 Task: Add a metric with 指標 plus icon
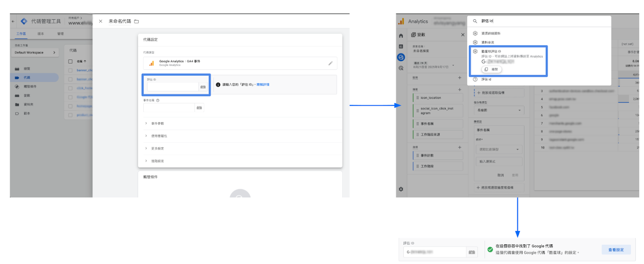pyautogui.click(x=460, y=147)
